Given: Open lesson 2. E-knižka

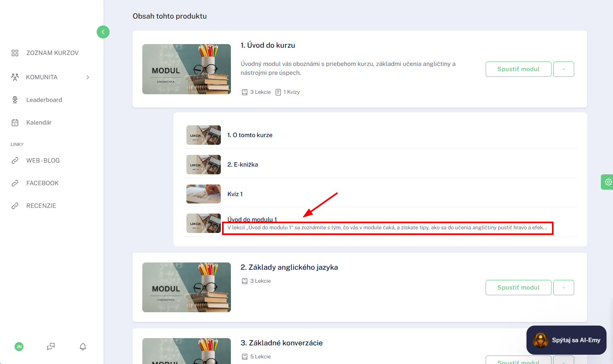Looking at the screenshot, I should coord(243,165).
